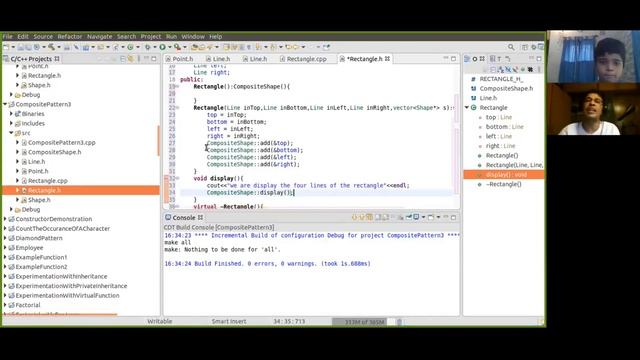
Task: Switch to the Point.h editor tab
Action: click(x=179, y=59)
